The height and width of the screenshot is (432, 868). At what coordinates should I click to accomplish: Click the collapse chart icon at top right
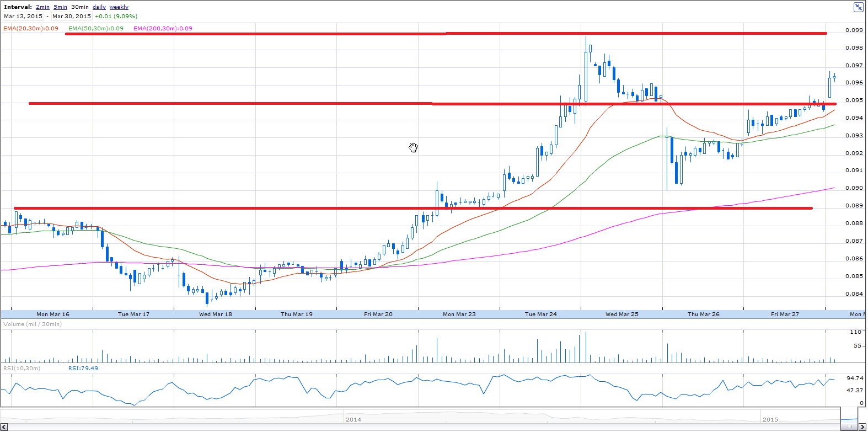[859, 7]
